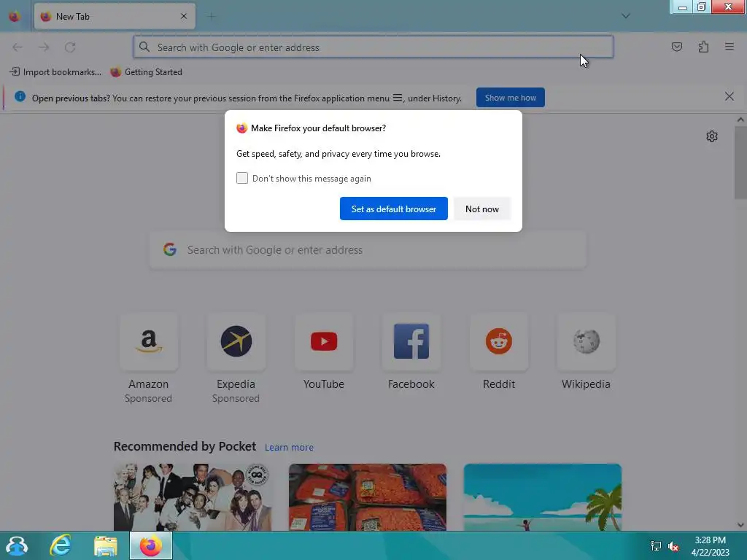Open the Firefox application menu (hamburger) icon
Image resolution: width=747 pixels, height=560 pixels.
(729, 47)
